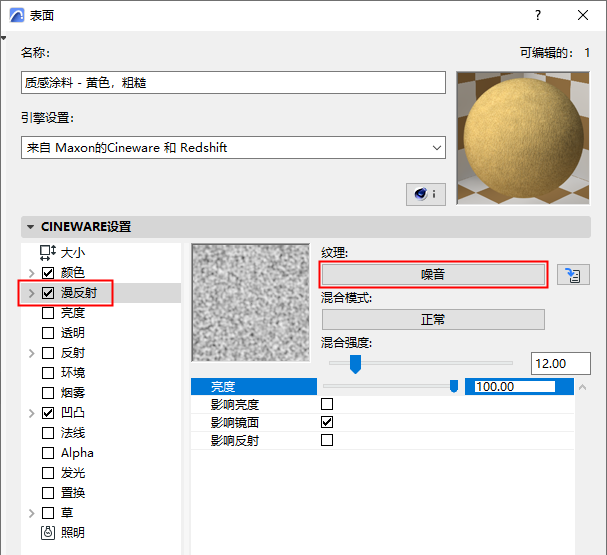Expand the 漫反射 tree chevron
Viewport: 607px width, 555px height.
32,293
